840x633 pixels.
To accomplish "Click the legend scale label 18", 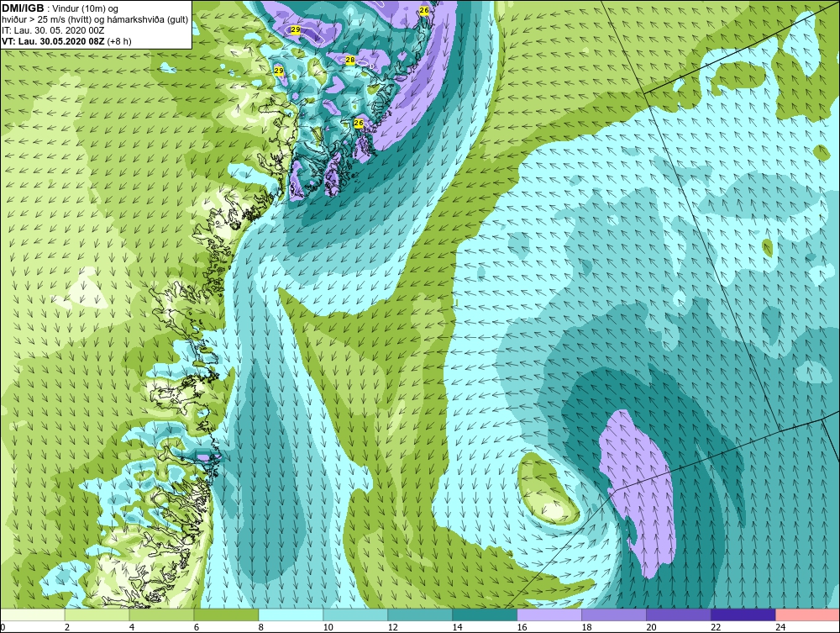I will click(586, 627).
